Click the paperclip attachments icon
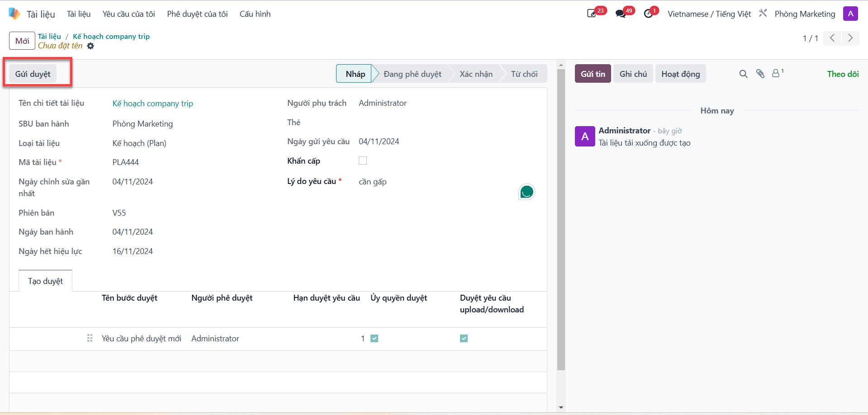Image resolution: width=868 pixels, height=415 pixels. pos(760,74)
